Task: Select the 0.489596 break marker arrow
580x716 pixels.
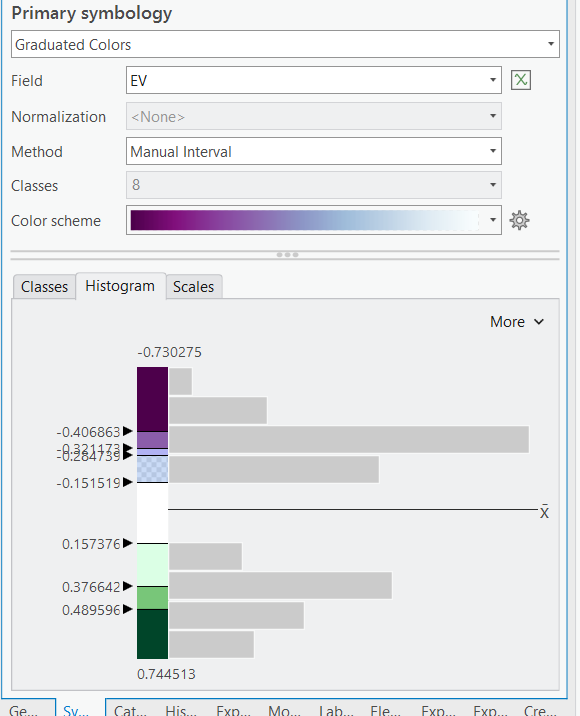Action: tap(128, 609)
